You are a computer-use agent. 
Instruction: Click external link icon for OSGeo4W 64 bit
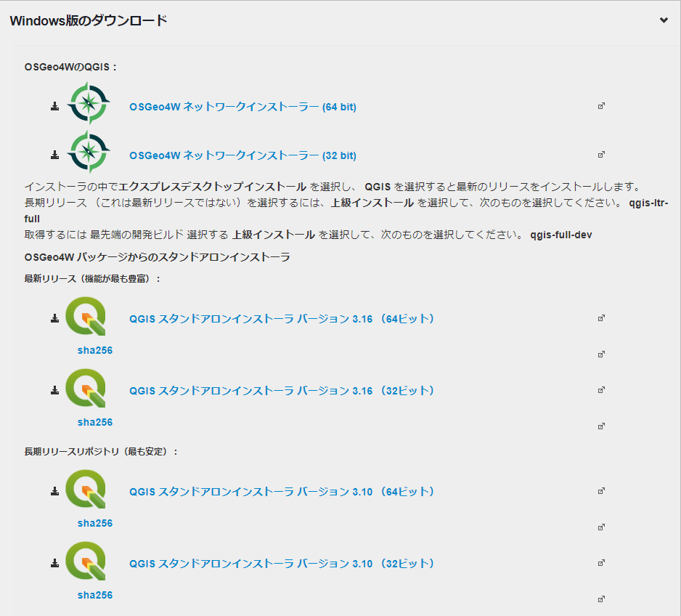pyautogui.click(x=601, y=106)
